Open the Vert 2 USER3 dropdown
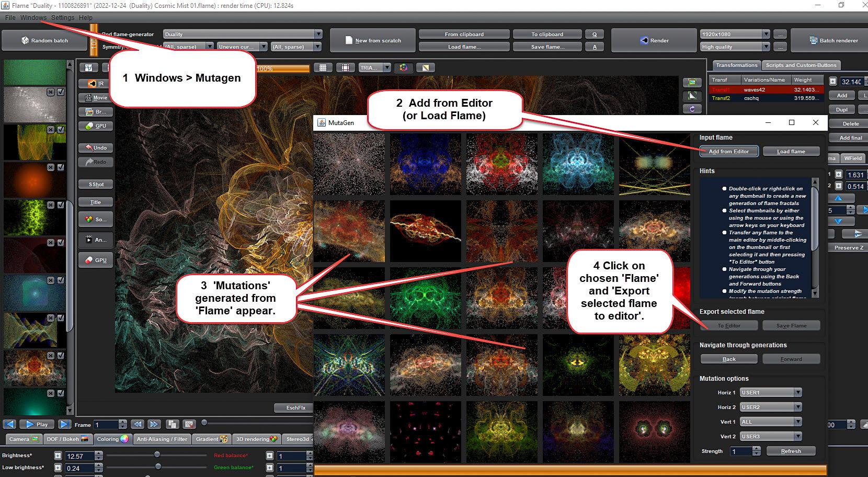Viewport: 868px width, 477px height. (771, 436)
